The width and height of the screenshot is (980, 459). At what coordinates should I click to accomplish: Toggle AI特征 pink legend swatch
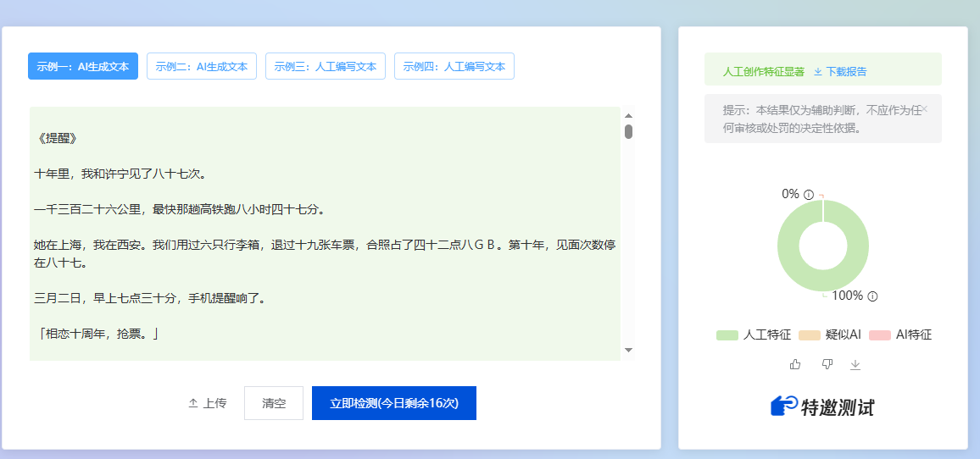click(x=879, y=335)
